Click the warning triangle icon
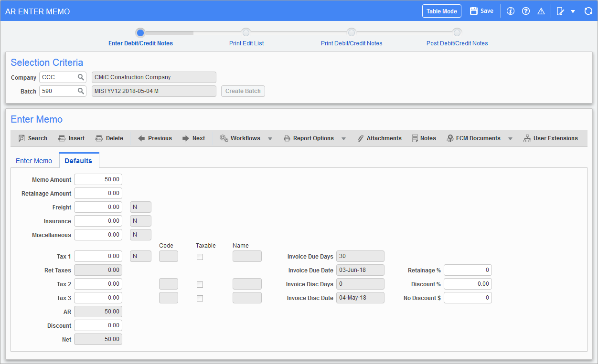The width and height of the screenshot is (598, 364). 541,11
